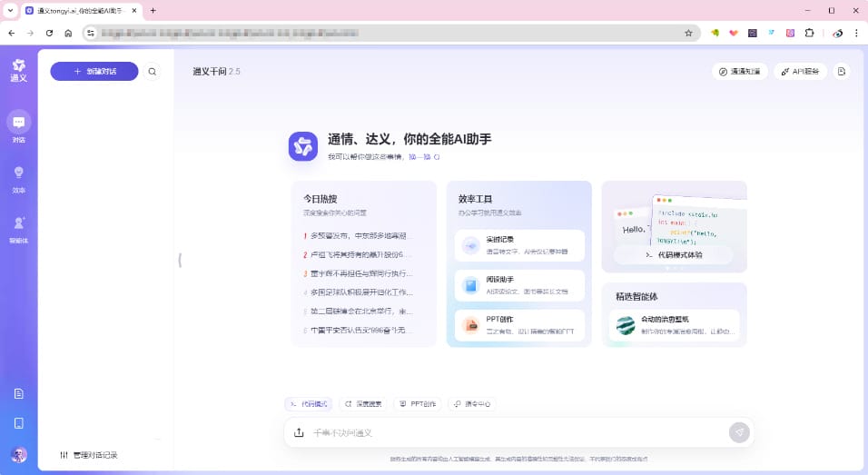Go back with browser back arrow
Image resolution: width=868 pixels, height=475 pixels.
click(12, 34)
